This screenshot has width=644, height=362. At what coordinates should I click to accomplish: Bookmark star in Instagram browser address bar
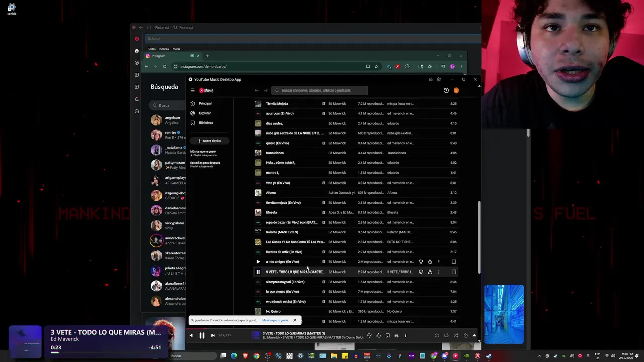376,66
